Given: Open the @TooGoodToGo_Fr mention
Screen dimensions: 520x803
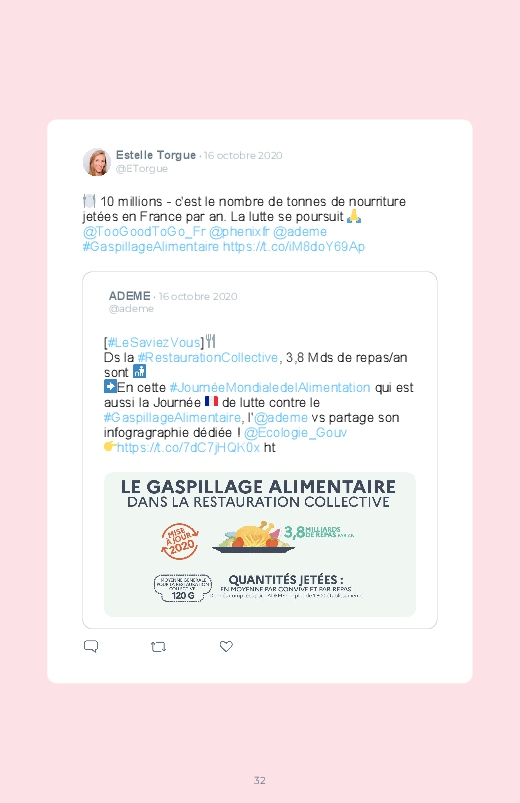Looking at the screenshot, I should pos(144,232).
